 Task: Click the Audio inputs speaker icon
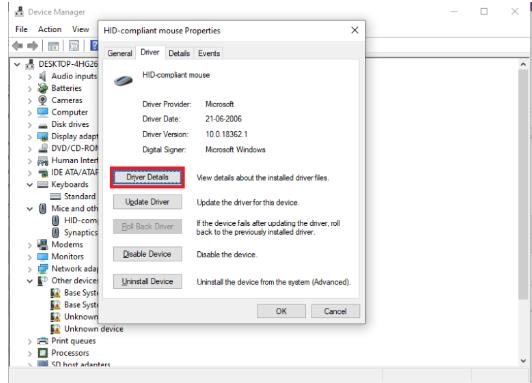tap(42, 76)
